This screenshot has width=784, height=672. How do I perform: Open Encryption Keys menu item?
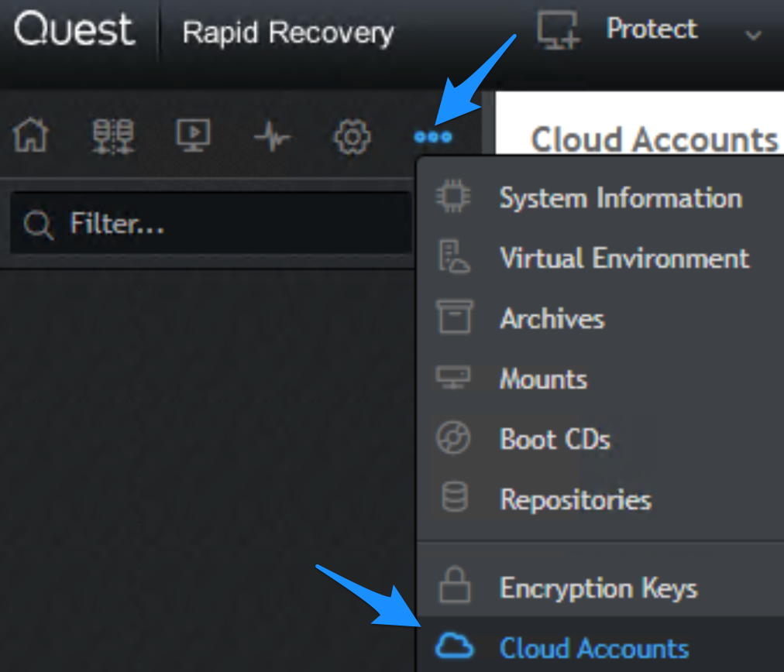[600, 587]
